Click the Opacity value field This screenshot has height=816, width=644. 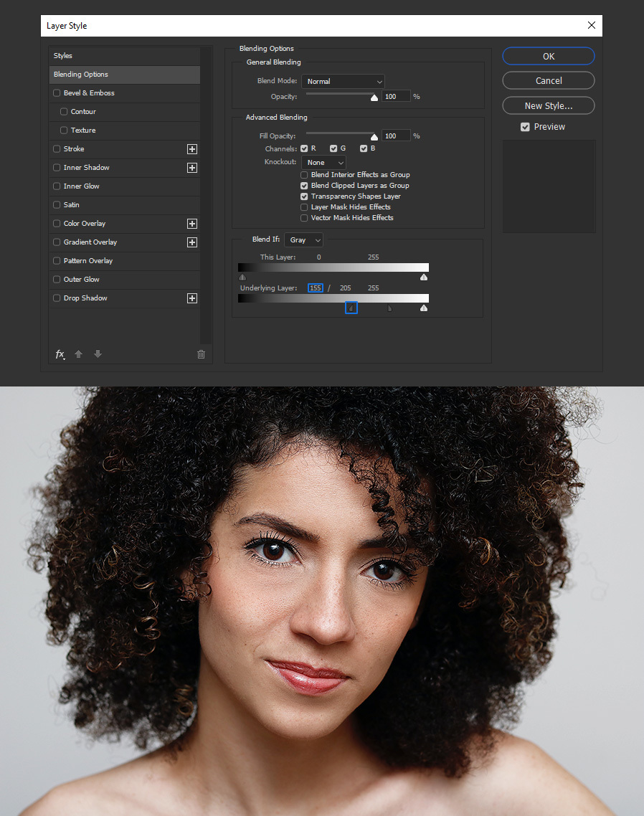396,97
